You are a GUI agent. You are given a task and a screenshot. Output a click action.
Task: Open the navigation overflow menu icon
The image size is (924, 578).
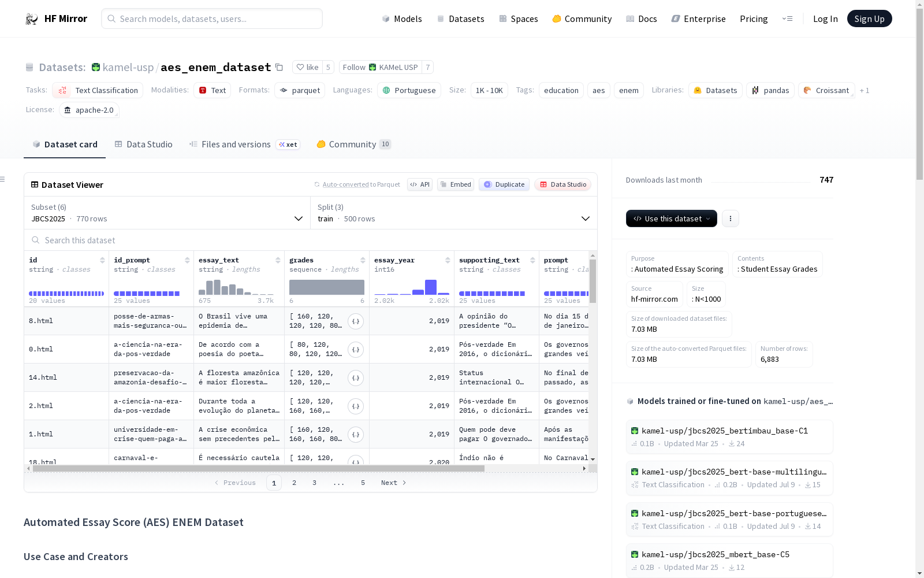pos(787,18)
